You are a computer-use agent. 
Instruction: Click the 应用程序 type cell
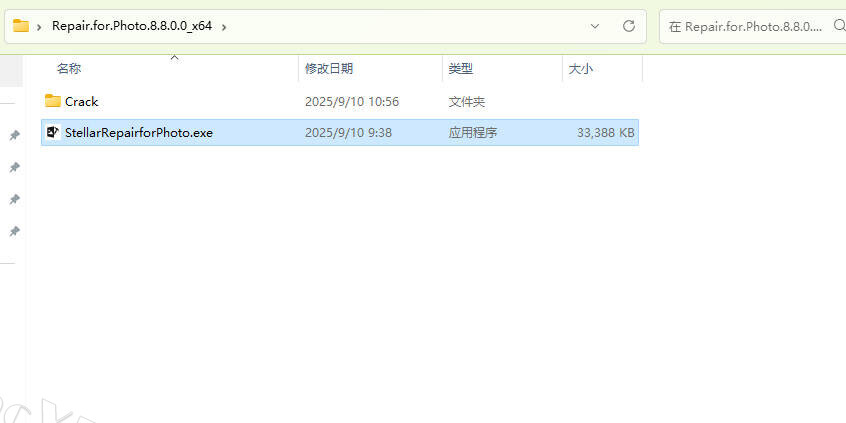click(x=473, y=132)
